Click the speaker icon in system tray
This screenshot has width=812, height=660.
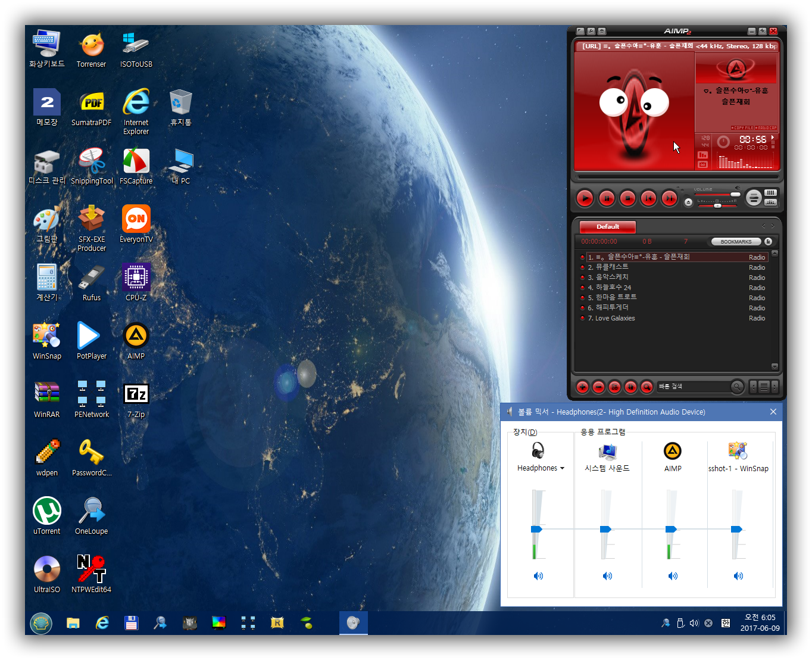coord(694,623)
